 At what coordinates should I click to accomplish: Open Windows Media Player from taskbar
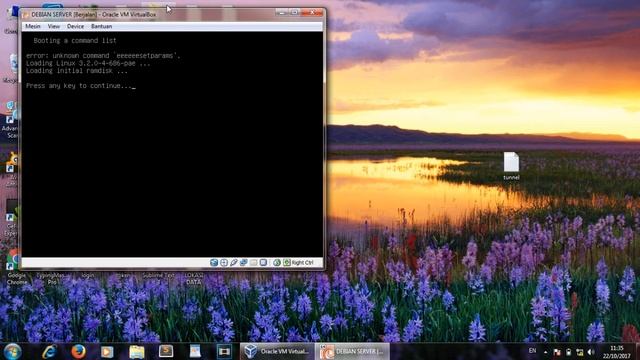(107, 351)
